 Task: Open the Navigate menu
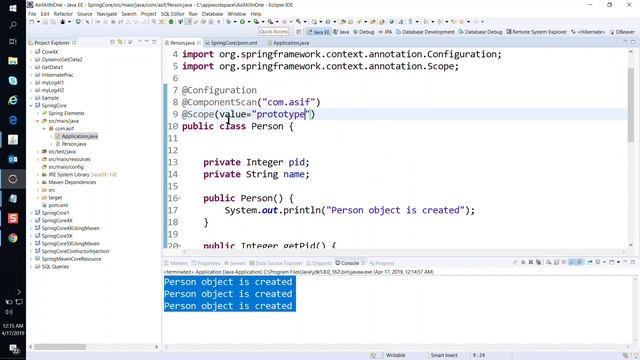coord(107,14)
